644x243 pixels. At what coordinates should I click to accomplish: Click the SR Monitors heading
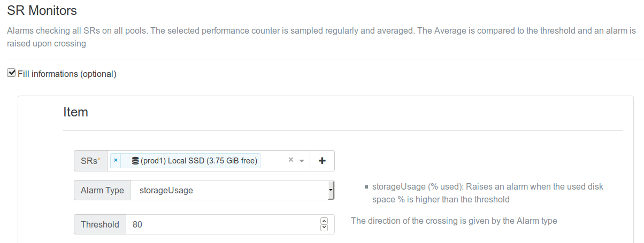click(42, 10)
